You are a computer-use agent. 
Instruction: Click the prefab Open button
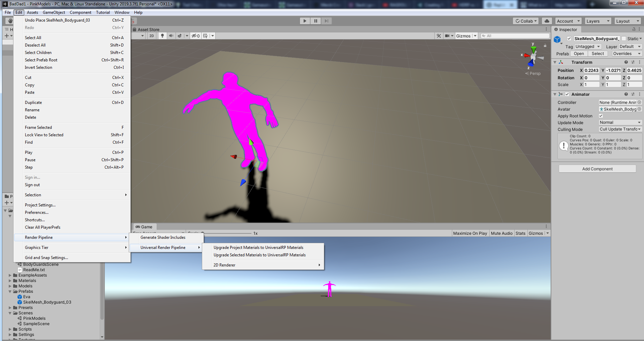(579, 54)
